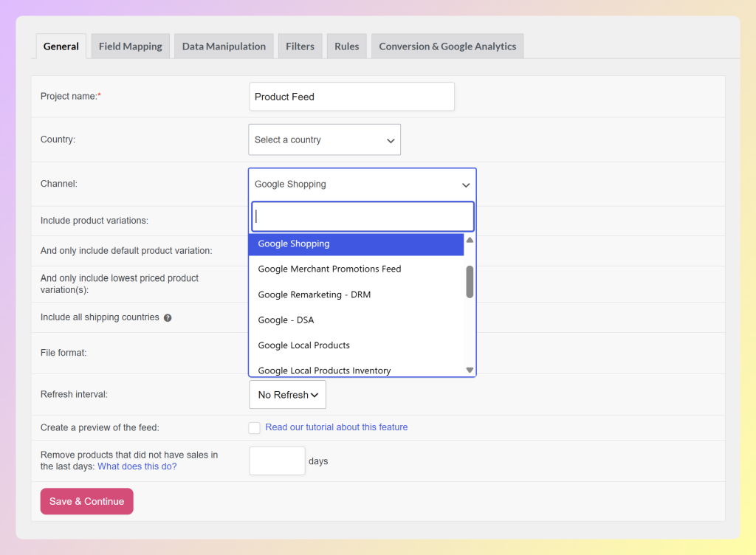Choose Google Shopping in channel list
Viewport: 756px width, 555px height.
click(x=357, y=244)
